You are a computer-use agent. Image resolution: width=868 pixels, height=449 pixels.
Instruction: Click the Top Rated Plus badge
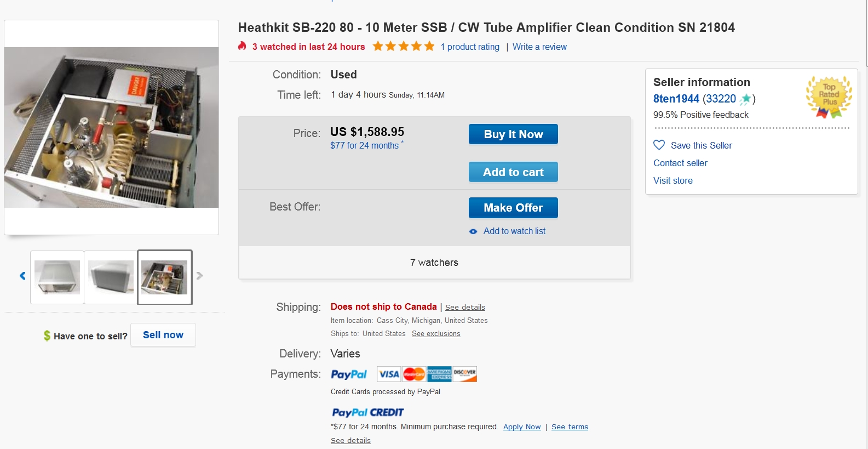coord(829,97)
